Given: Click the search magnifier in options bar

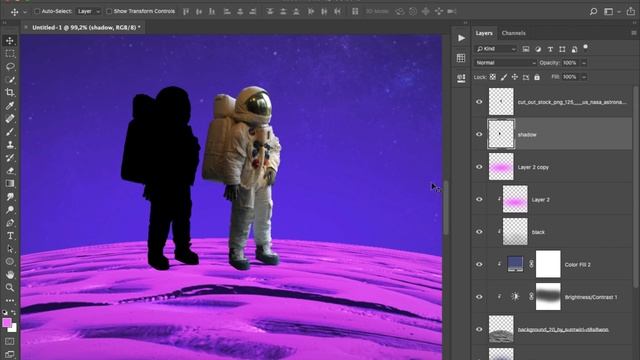Looking at the screenshot, I should pyautogui.click(x=593, y=11).
